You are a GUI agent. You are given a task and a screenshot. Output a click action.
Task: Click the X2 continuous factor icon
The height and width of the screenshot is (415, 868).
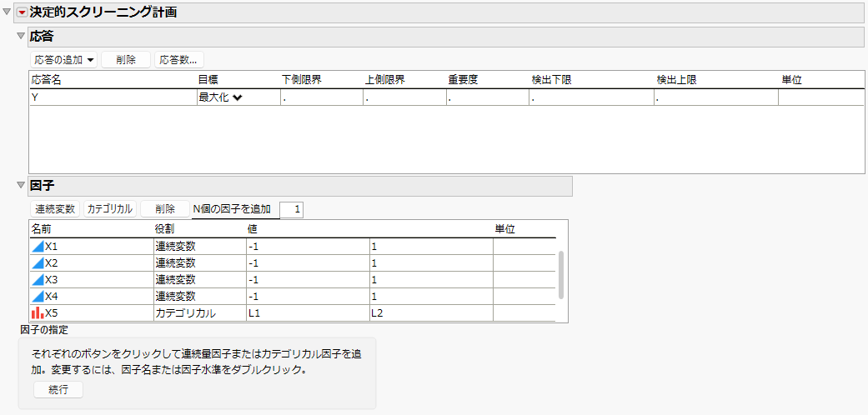coord(38,263)
